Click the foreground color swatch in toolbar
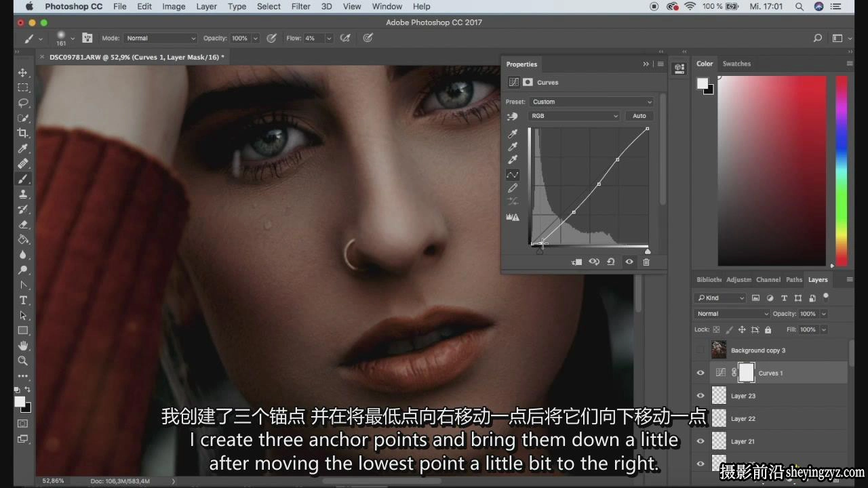This screenshot has width=868, height=488. (x=20, y=402)
